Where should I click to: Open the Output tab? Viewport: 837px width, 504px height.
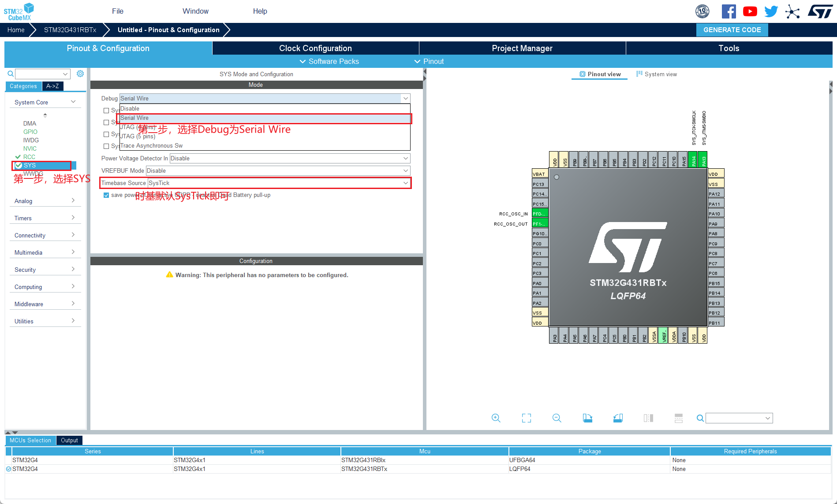69,440
